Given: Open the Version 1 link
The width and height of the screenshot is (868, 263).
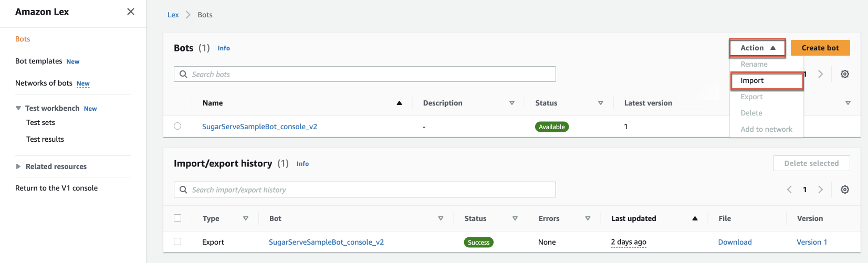Looking at the screenshot, I should pos(812,242).
